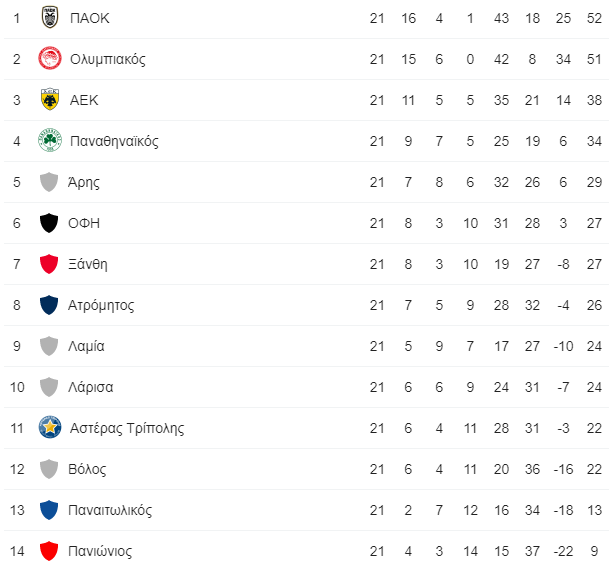Screen dimensions: 609x565
Task: Click the Αστέρας Τρίπολης star logo
Action: click(50, 428)
